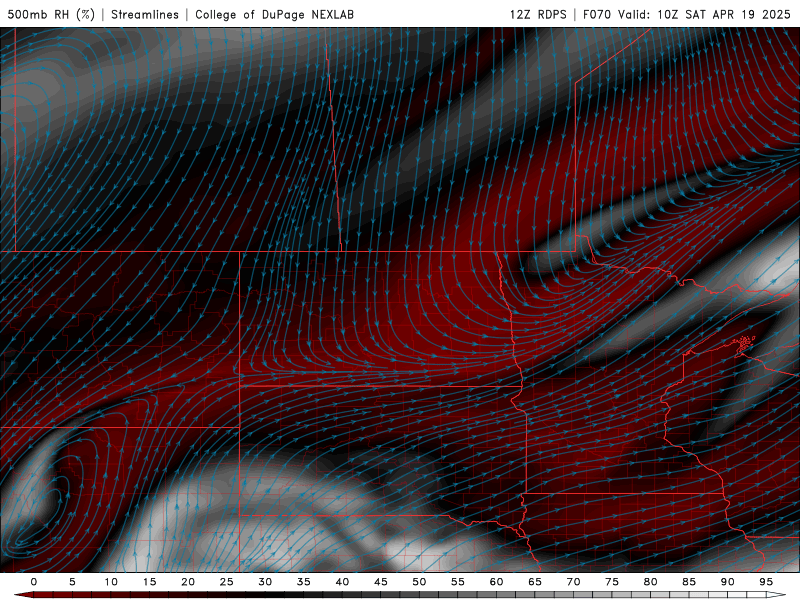Click the colorbar label '75'
Screen dimensions: 800x600
click(x=612, y=582)
